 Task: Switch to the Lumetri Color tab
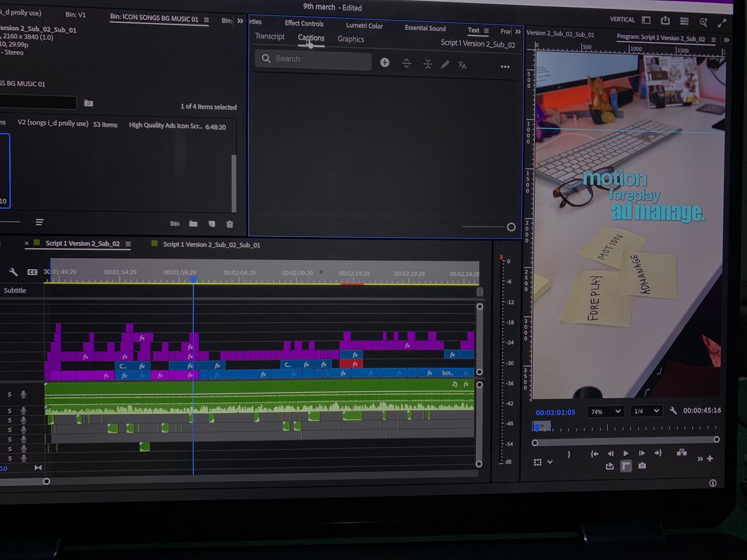364,26
